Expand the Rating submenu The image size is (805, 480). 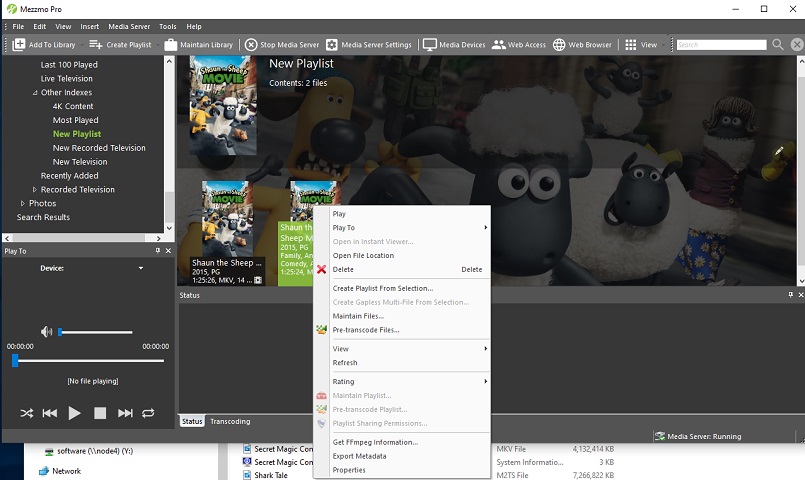[485, 381]
